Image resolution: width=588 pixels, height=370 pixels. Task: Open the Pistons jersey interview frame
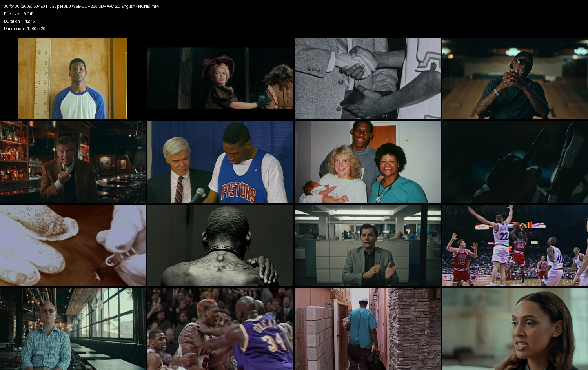pos(220,162)
